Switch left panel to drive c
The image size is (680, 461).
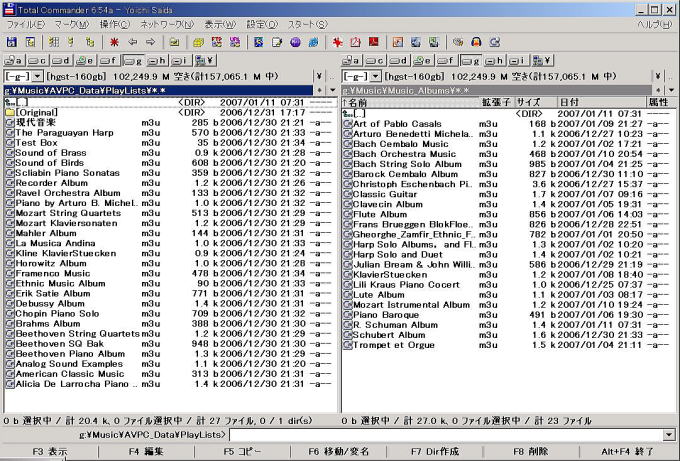(37, 61)
